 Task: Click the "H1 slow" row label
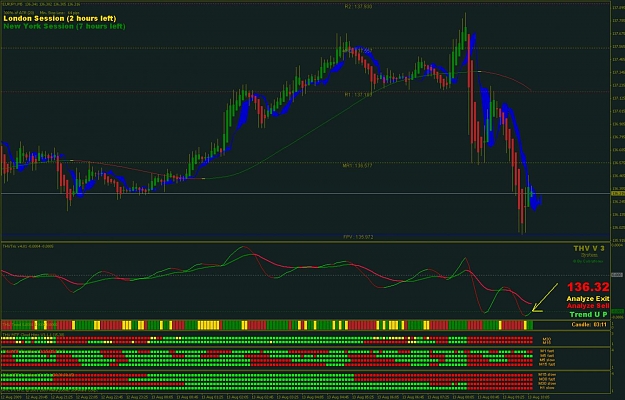point(548,388)
